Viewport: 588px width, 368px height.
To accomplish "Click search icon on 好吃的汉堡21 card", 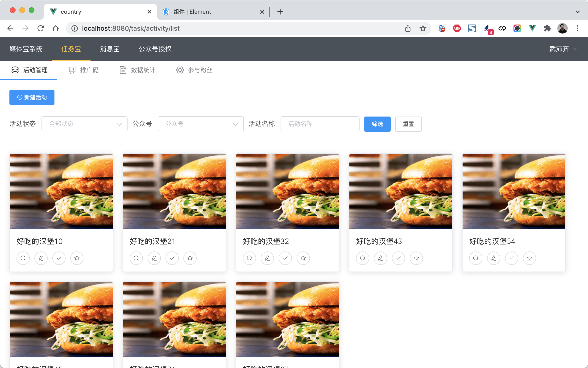I will pos(136,258).
